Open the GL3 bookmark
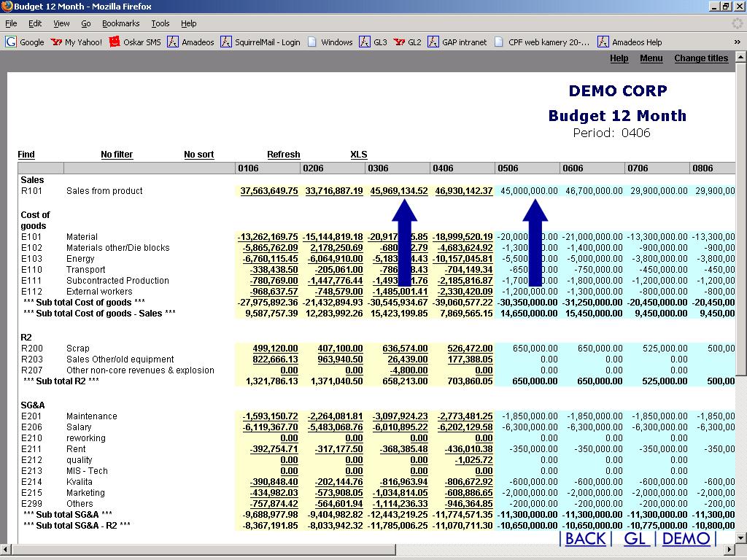The image size is (747, 560). click(373, 42)
